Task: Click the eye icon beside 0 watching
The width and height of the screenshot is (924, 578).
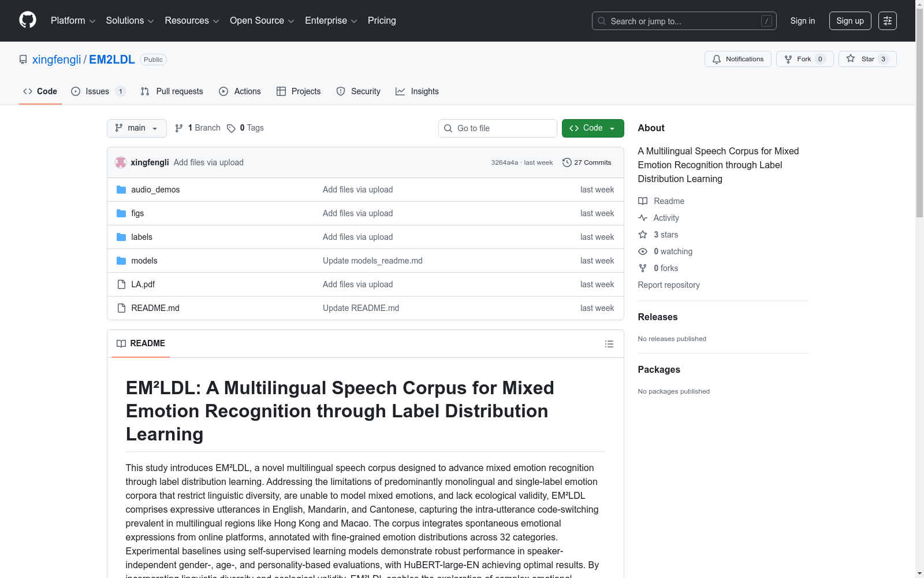Action: click(x=643, y=251)
